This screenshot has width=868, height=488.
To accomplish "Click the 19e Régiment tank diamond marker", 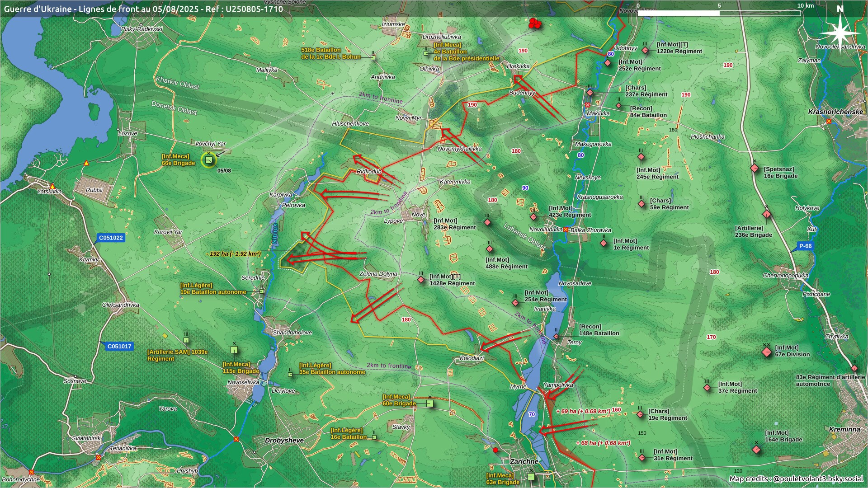I will click(x=640, y=414).
